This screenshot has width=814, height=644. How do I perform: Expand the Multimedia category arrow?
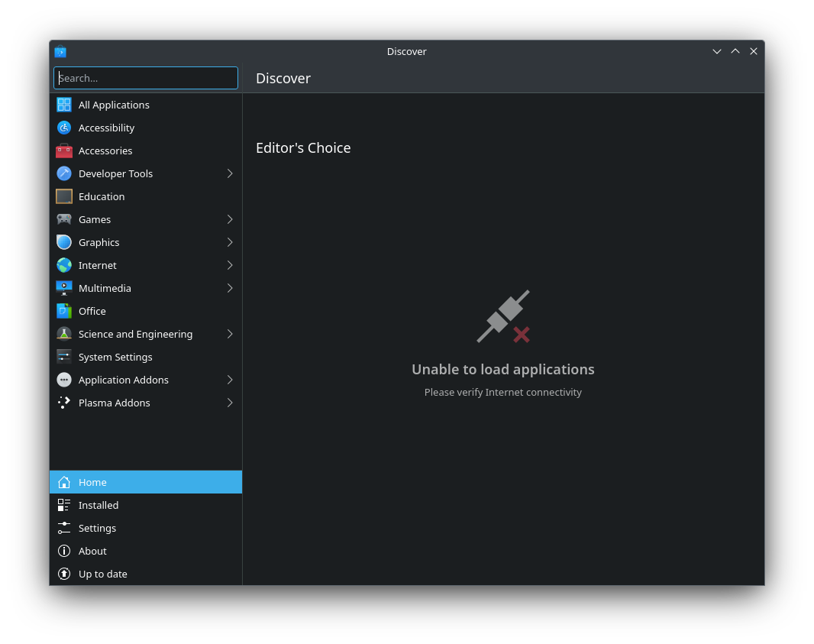click(x=229, y=288)
